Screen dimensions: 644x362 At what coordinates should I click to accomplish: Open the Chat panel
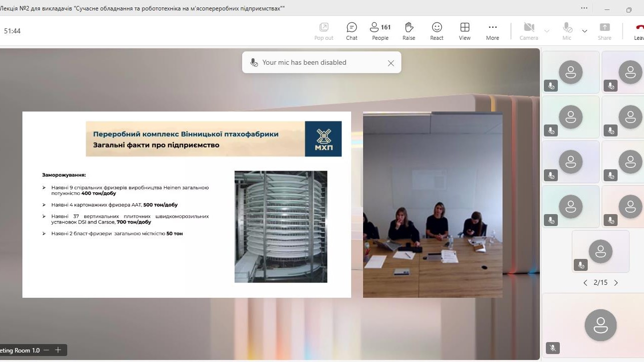[352, 31]
